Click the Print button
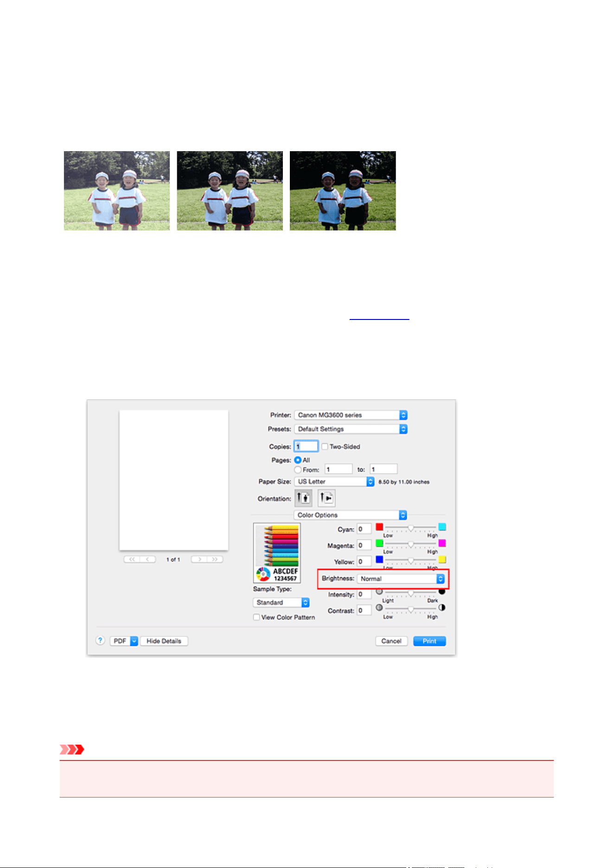This screenshot has width=614, height=868. point(429,641)
